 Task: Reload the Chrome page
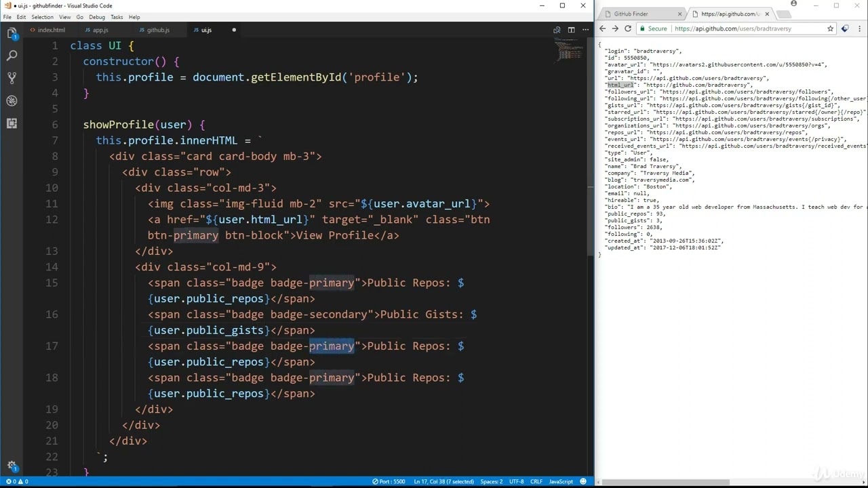click(x=628, y=28)
